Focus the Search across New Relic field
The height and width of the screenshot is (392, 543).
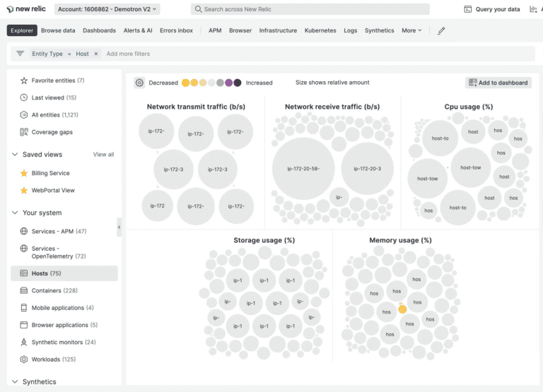point(310,9)
